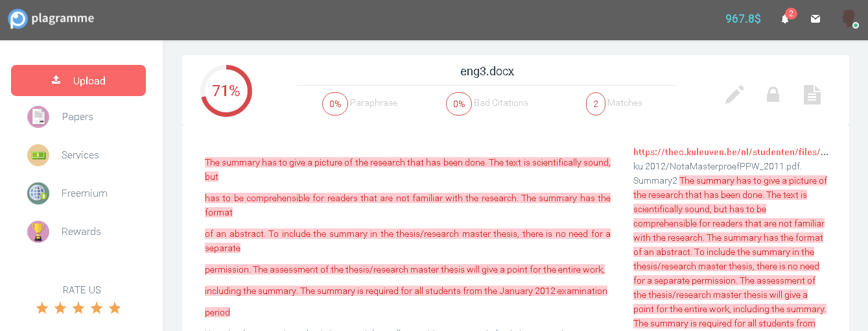Click the Plagramme logo icon
Screen dimensions: 868x331
pos(18,19)
